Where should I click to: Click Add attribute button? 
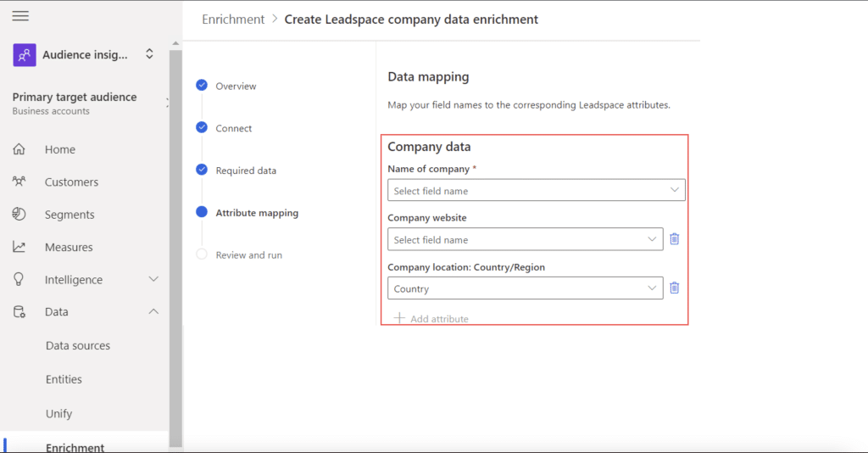click(431, 318)
